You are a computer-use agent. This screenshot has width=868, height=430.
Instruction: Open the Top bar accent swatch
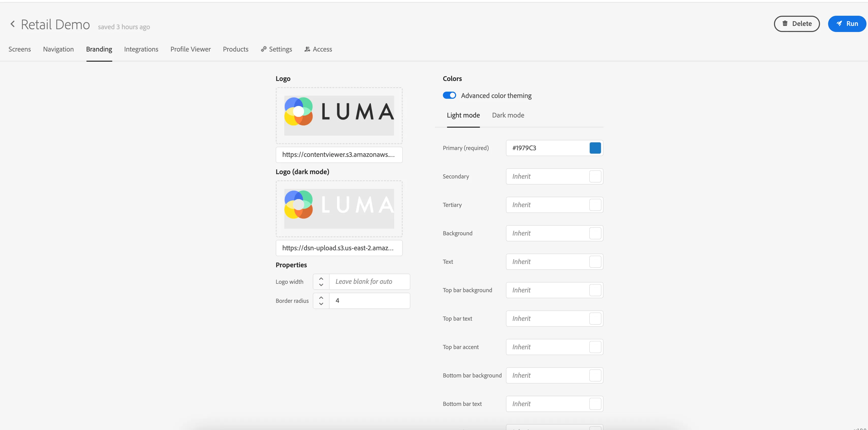[595, 347]
